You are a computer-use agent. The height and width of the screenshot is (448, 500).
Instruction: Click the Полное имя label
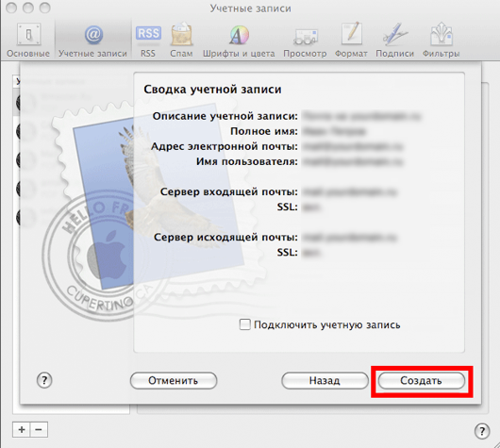point(264,131)
